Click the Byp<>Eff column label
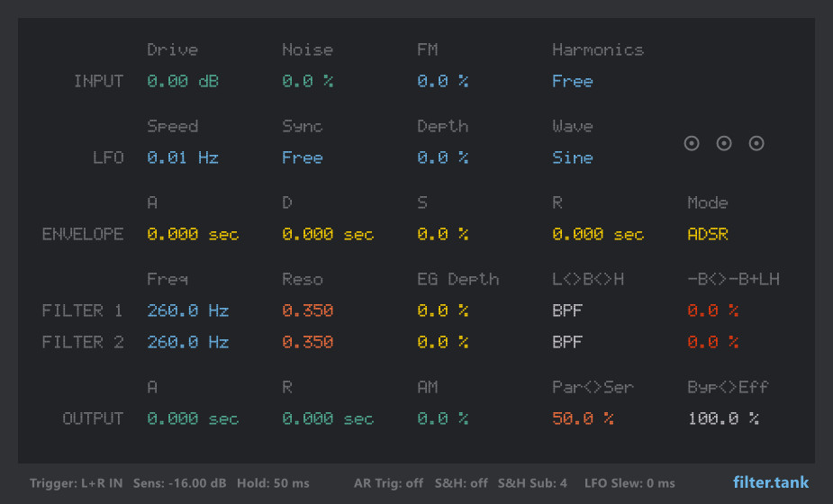 (728, 388)
